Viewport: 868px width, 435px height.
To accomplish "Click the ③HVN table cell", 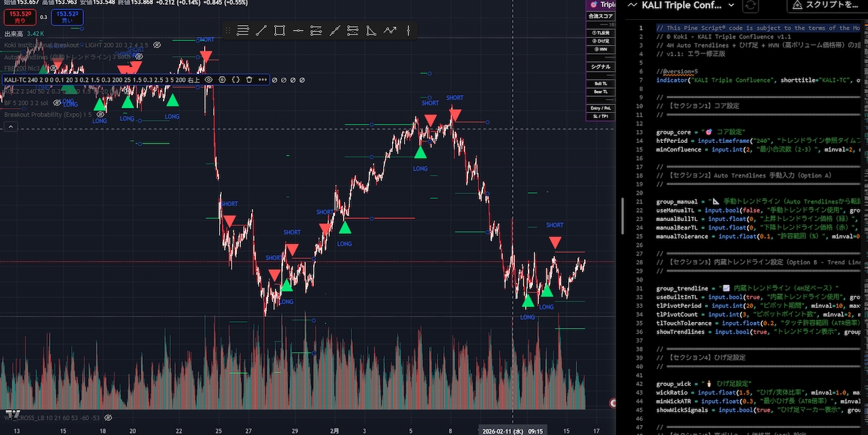I will pyautogui.click(x=600, y=49).
